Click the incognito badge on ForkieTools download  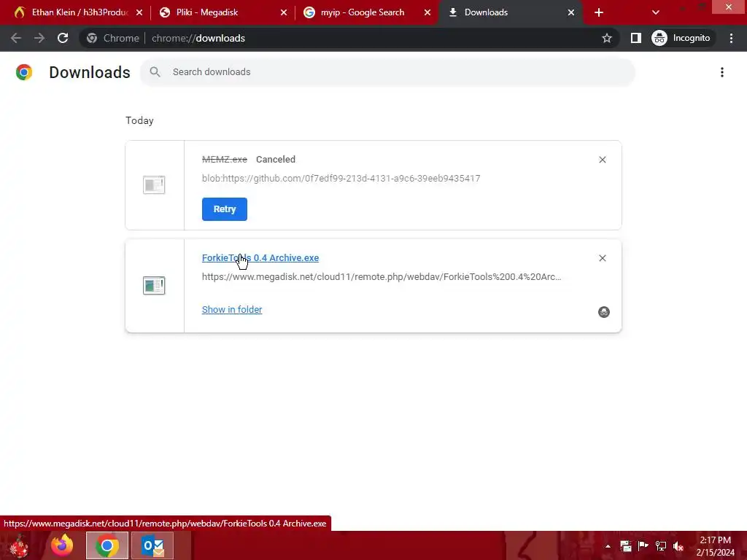click(603, 312)
